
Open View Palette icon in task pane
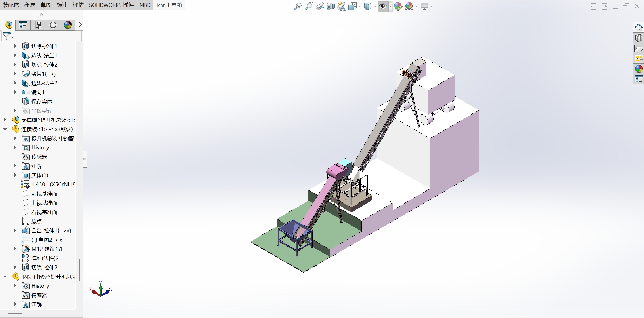point(639,59)
